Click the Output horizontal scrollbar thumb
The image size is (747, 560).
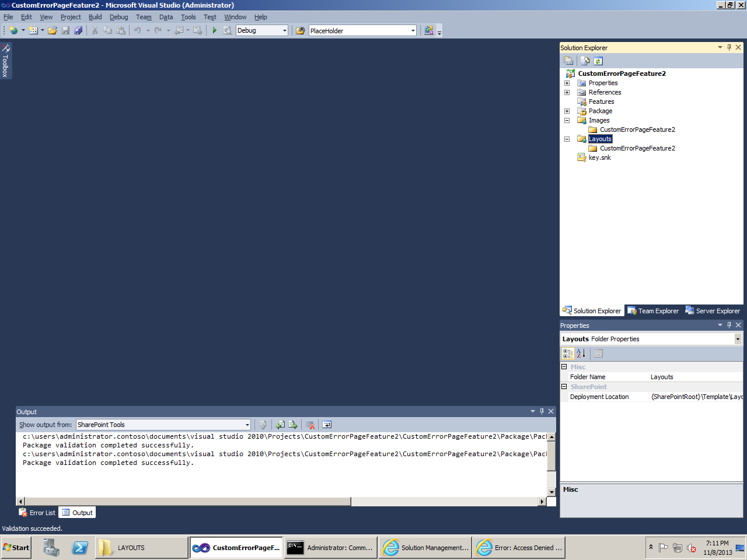188,502
